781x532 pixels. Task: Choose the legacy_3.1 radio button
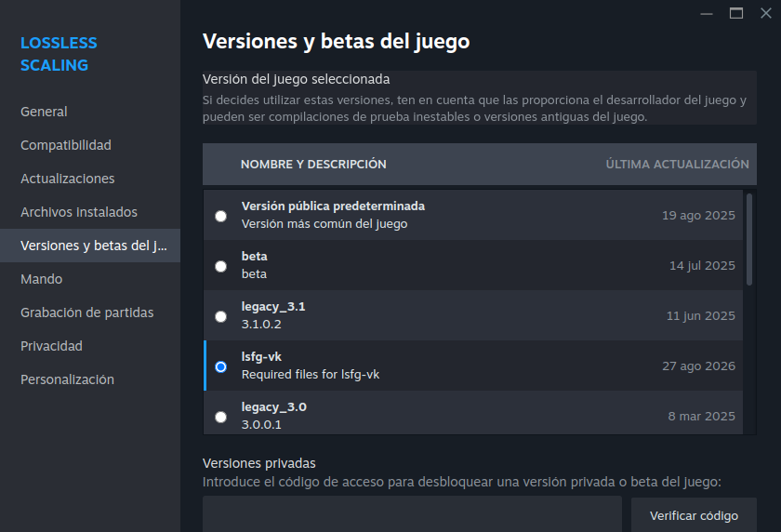[220, 317]
